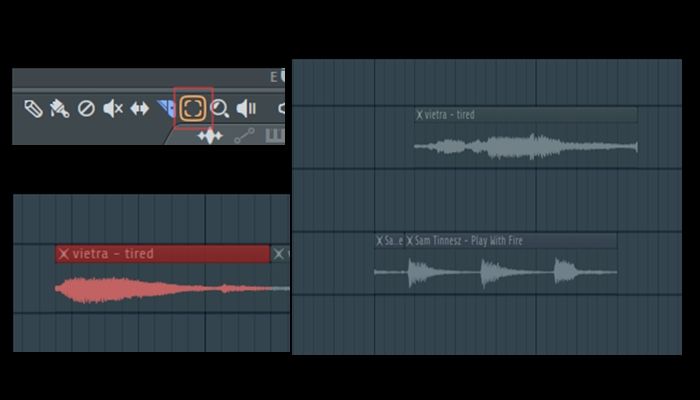Select the Draw pencil tool
This screenshot has height=400, width=700.
point(33,108)
